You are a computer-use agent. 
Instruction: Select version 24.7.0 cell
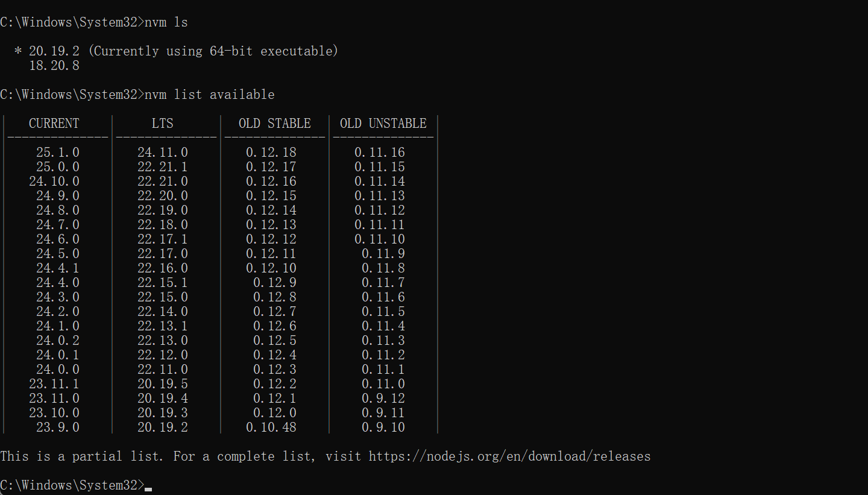coord(58,225)
